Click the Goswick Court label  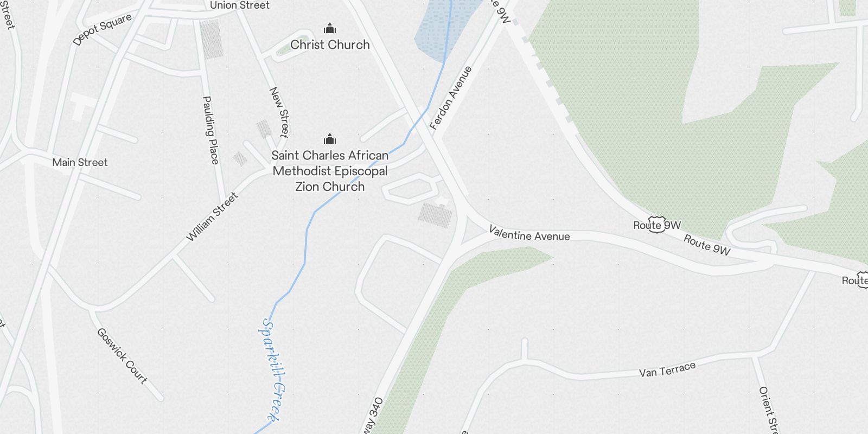pos(122,356)
